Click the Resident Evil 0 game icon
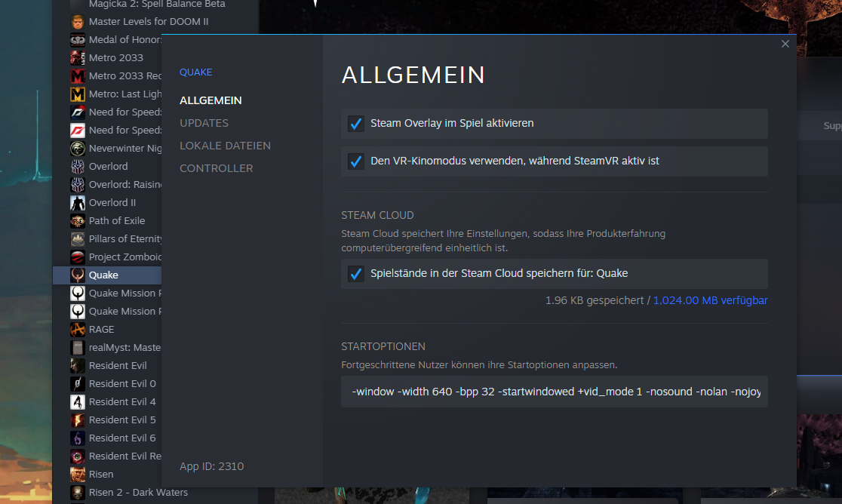The height and width of the screenshot is (504, 842). point(77,384)
